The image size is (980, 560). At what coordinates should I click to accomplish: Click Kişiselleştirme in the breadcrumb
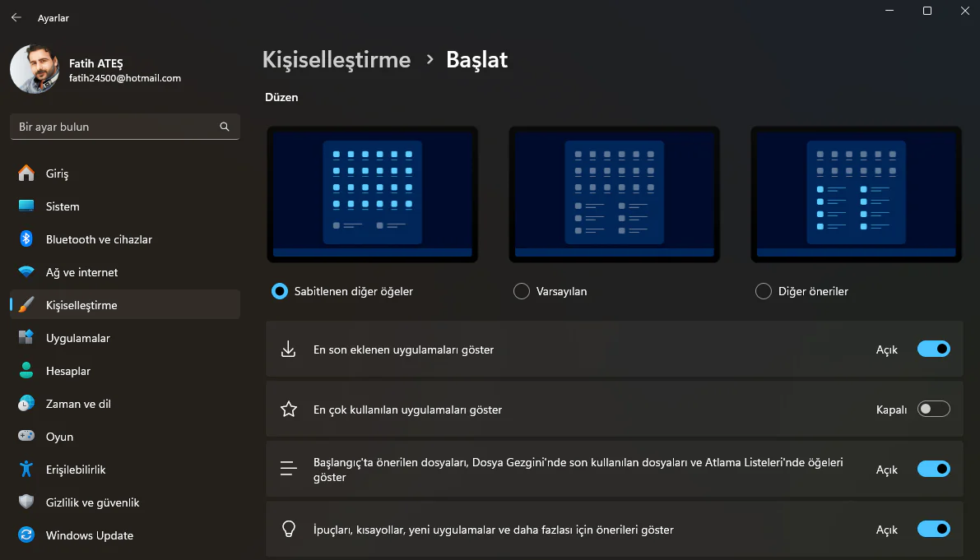pos(337,59)
